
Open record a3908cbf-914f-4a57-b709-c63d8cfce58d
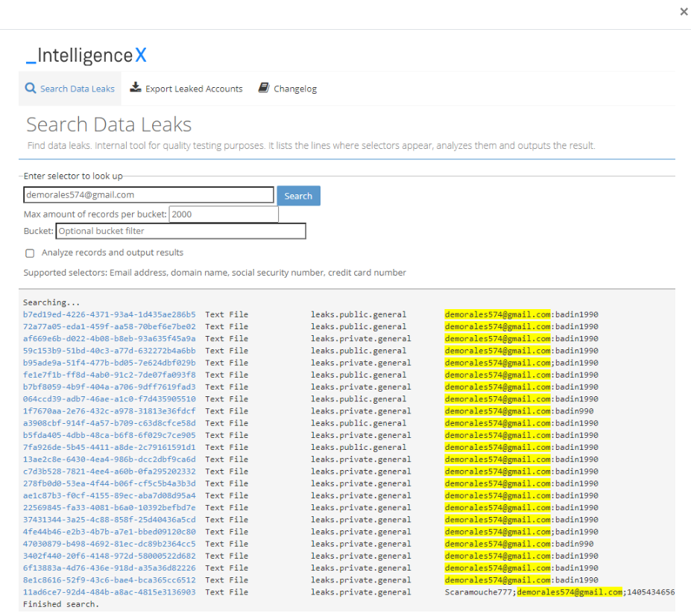[x=110, y=423]
